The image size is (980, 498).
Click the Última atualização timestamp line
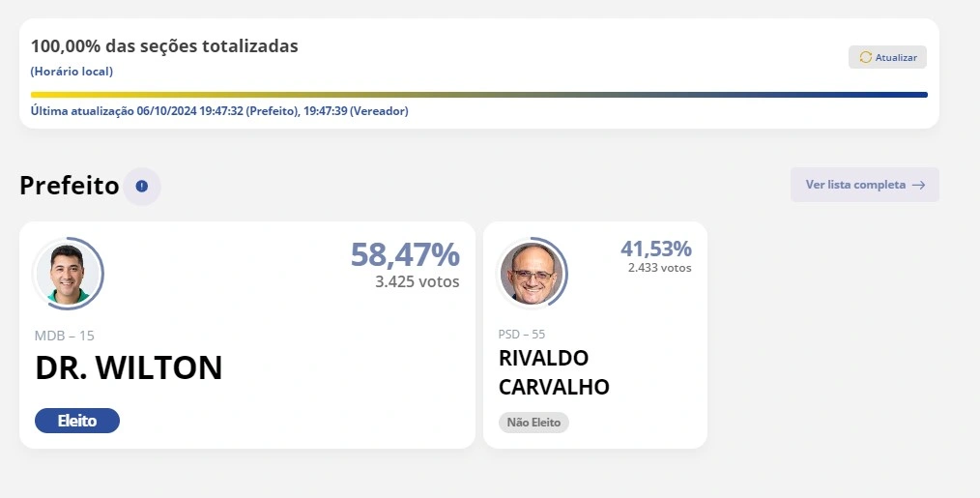pyautogui.click(x=219, y=111)
